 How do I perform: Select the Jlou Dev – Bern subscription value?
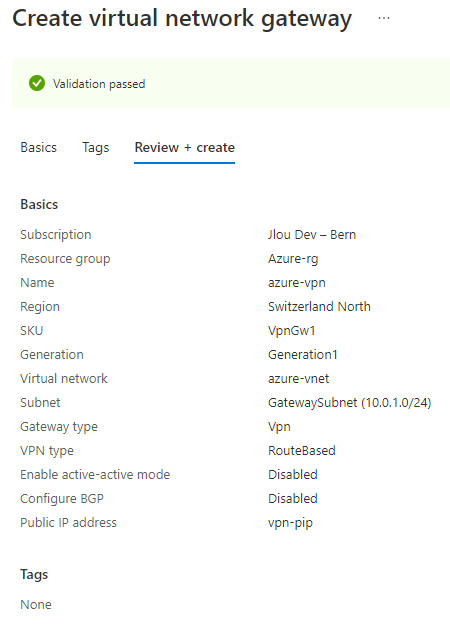point(312,235)
